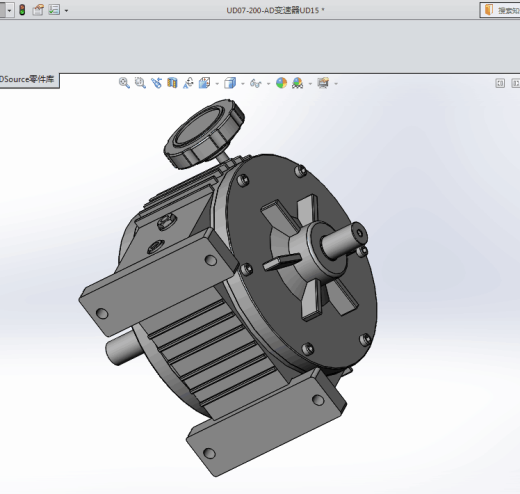Select the Zoom to Area tool

coord(140,83)
